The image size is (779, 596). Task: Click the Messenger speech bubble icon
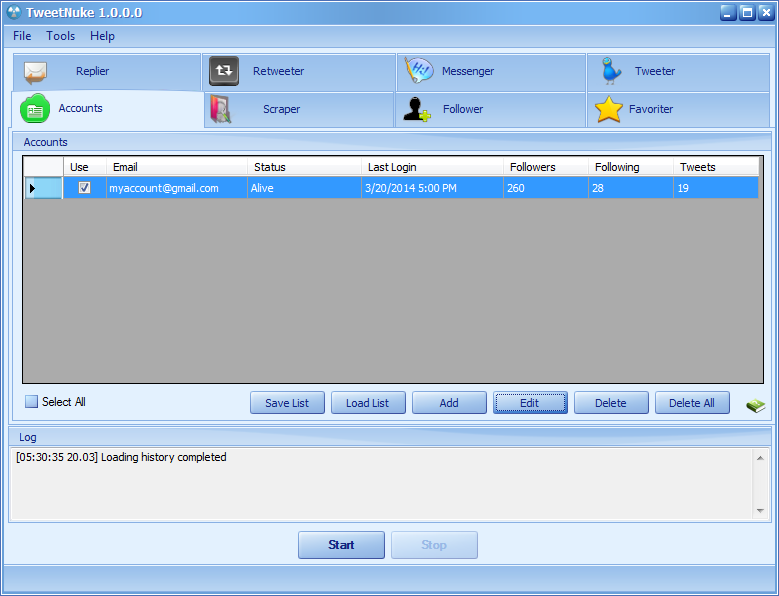pos(419,71)
